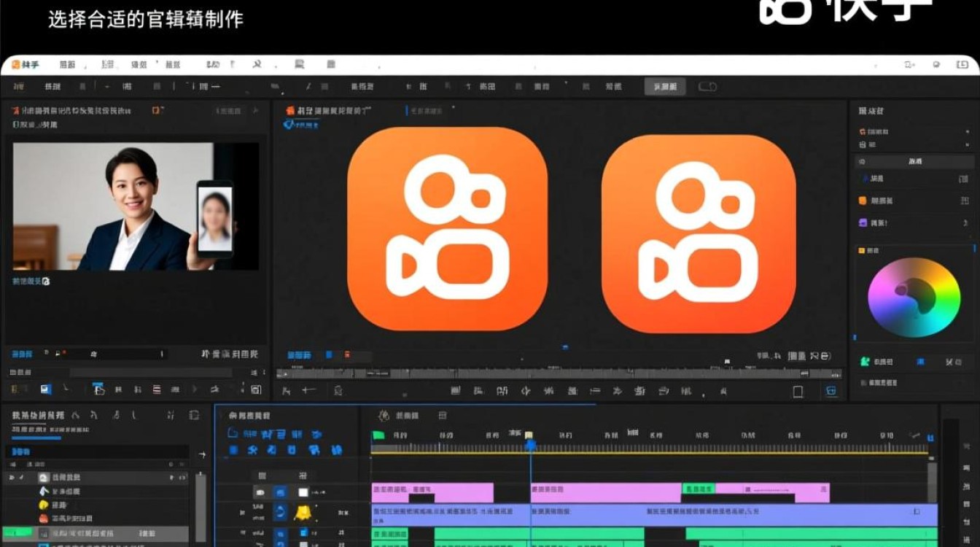Image resolution: width=980 pixels, height=547 pixels.
Task: Click the gray scrub bar under the source preview
Action: (x=152, y=373)
